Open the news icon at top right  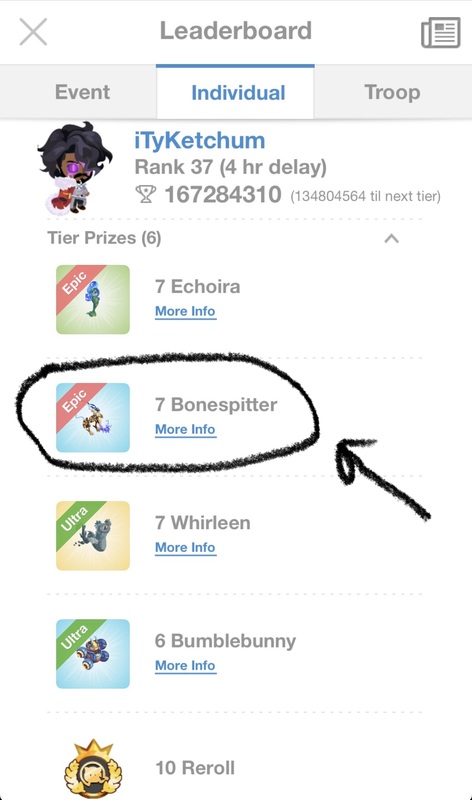tap(440, 32)
